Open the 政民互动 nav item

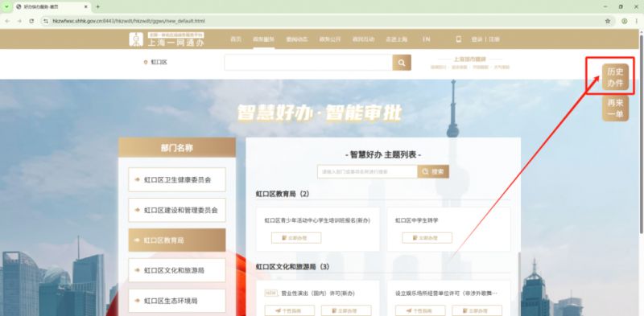pos(364,39)
